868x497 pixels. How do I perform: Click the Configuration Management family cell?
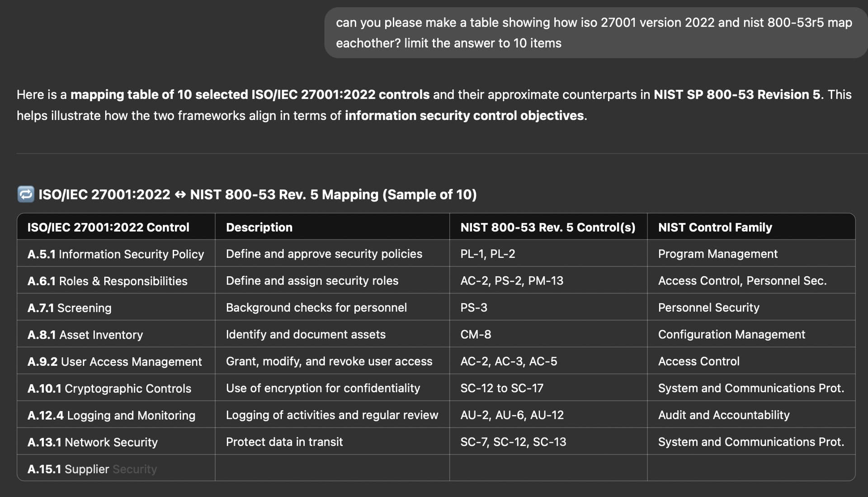coord(751,334)
